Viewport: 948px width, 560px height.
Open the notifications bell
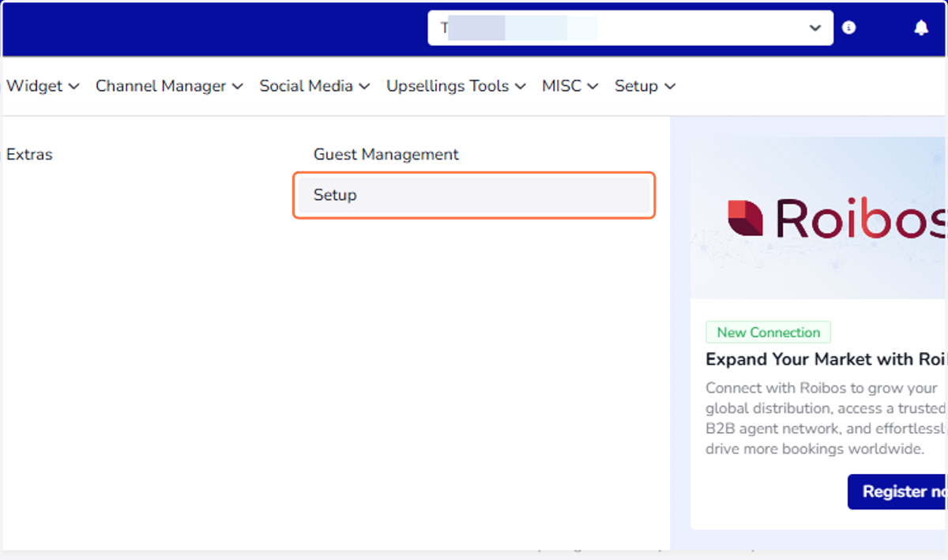pyautogui.click(x=921, y=28)
